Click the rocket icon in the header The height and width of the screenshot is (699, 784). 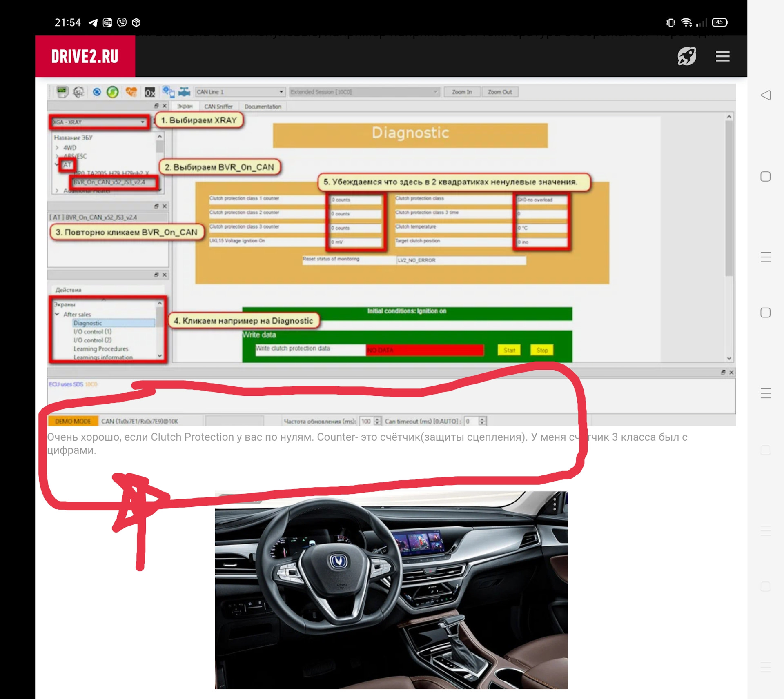point(686,56)
